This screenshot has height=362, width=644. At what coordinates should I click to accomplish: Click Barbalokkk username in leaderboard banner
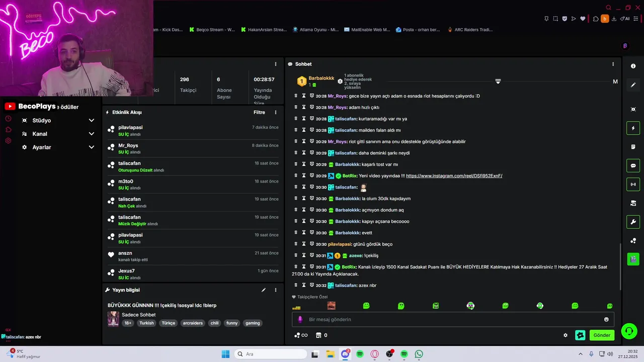tap(321, 78)
